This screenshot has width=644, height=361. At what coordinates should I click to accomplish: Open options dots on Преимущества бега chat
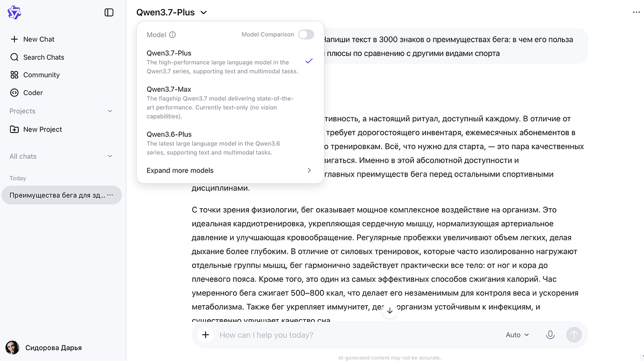pyautogui.click(x=110, y=195)
